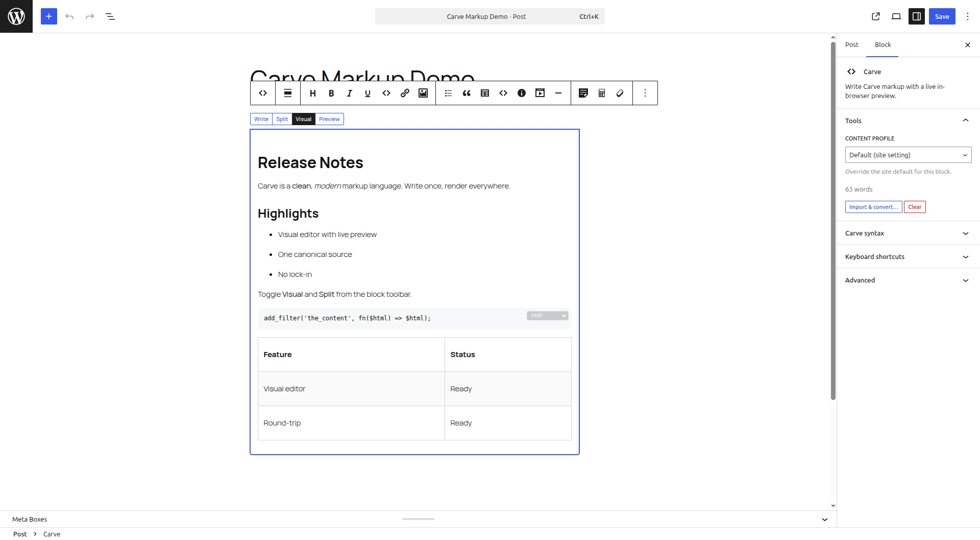The height and width of the screenshot is (540, 980).
Task: Toggle the settings sidebar
Action: (x=917, y=16)
